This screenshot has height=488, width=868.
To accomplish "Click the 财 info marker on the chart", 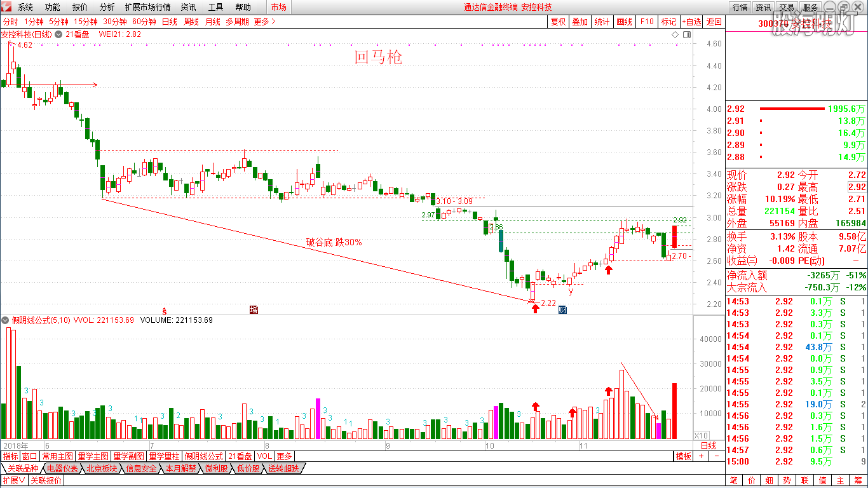I will coord(562,310).
